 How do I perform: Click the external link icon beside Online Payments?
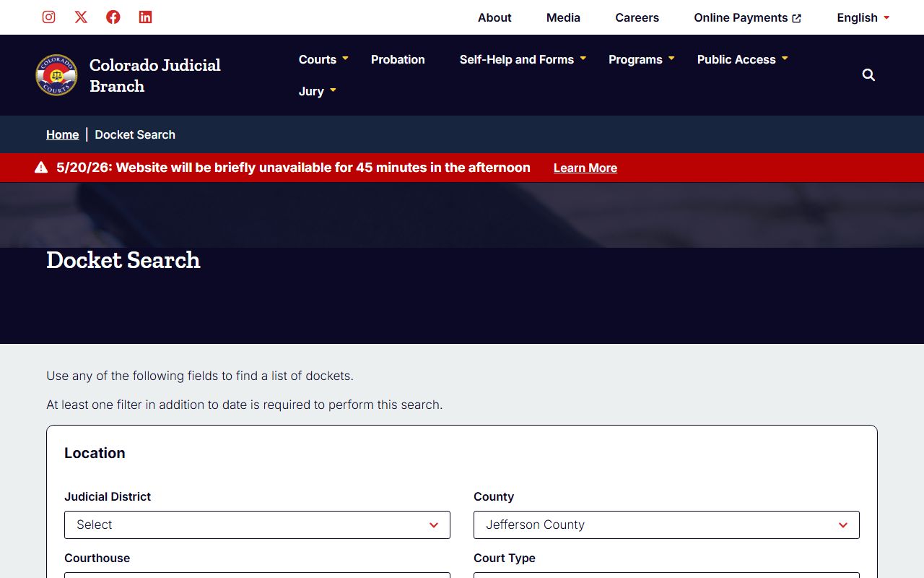[796, 18]
